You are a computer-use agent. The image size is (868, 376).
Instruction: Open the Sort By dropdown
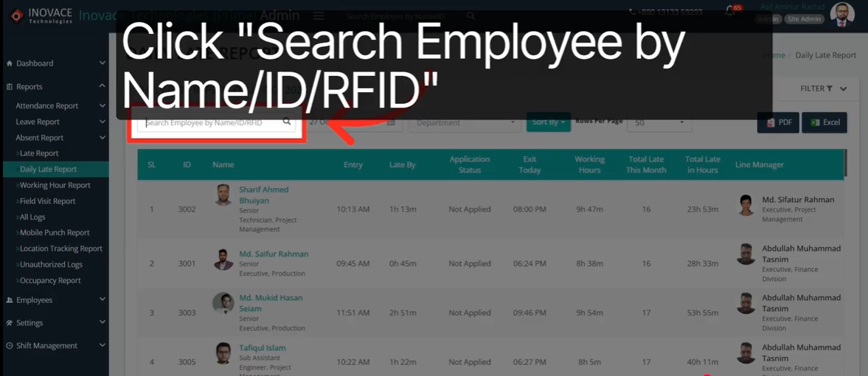point(548,122)
